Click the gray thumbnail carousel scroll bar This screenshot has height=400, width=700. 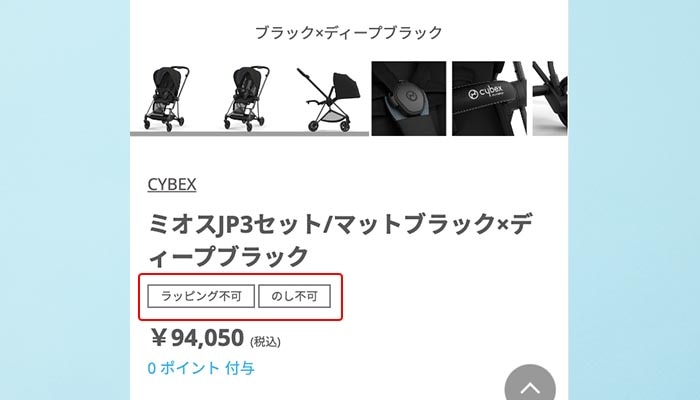coord(250,134)
